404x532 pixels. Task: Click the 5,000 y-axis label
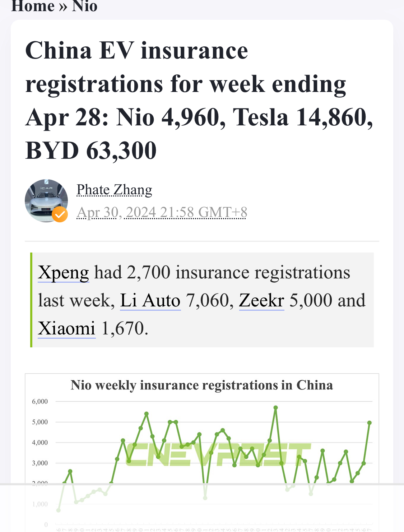[40, 422]
